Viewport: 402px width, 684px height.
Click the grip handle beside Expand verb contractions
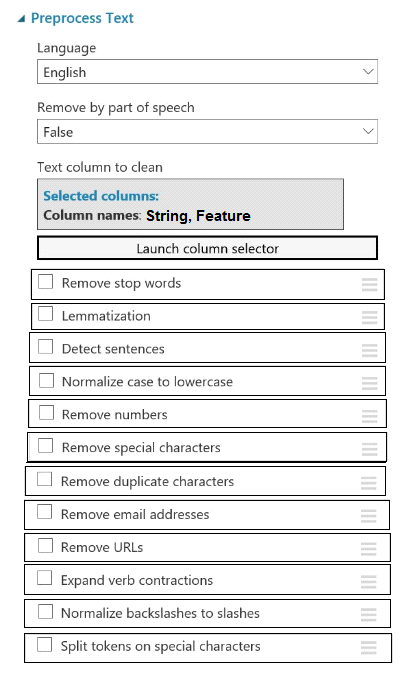pos(368,582)
